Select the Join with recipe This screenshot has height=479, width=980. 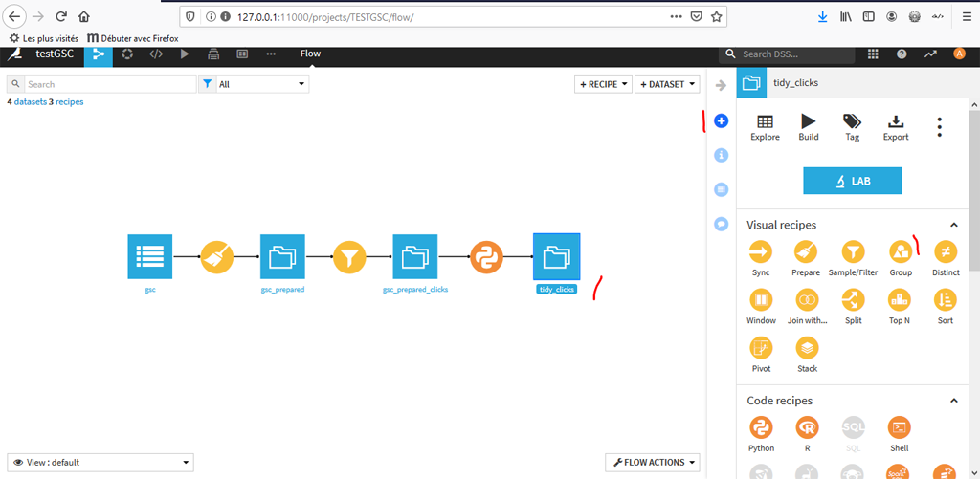[x=806, y=300]
